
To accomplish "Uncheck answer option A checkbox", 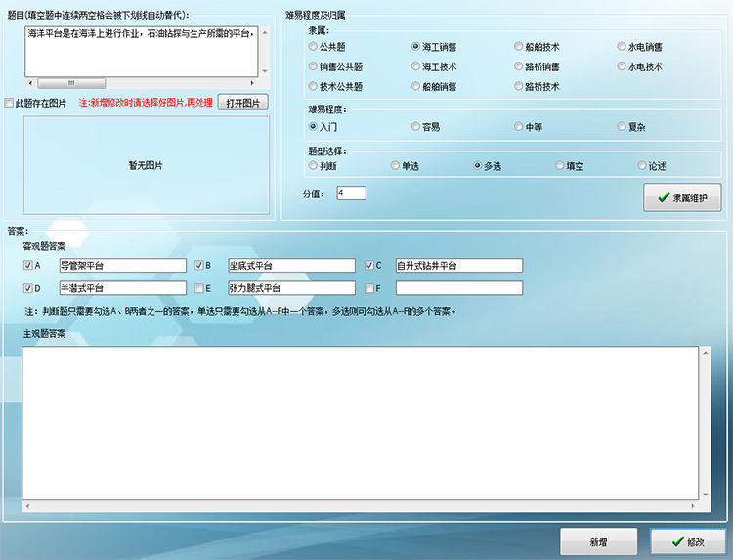I will coord(27,265).
